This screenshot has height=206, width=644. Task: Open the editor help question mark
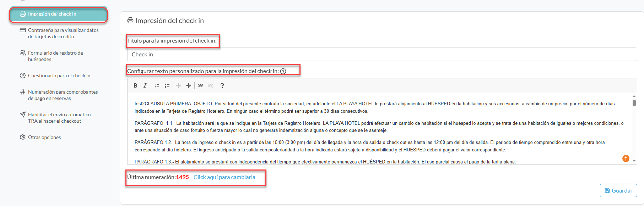pos(222,85)
